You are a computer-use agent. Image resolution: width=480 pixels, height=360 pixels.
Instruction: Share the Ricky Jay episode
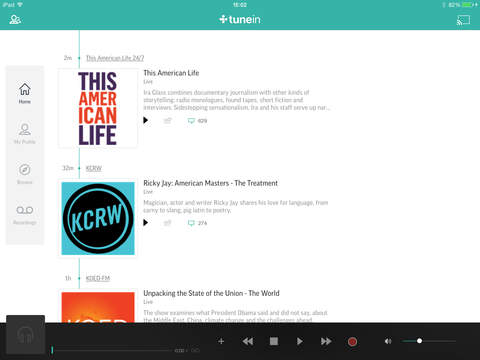tap(168, 223)
